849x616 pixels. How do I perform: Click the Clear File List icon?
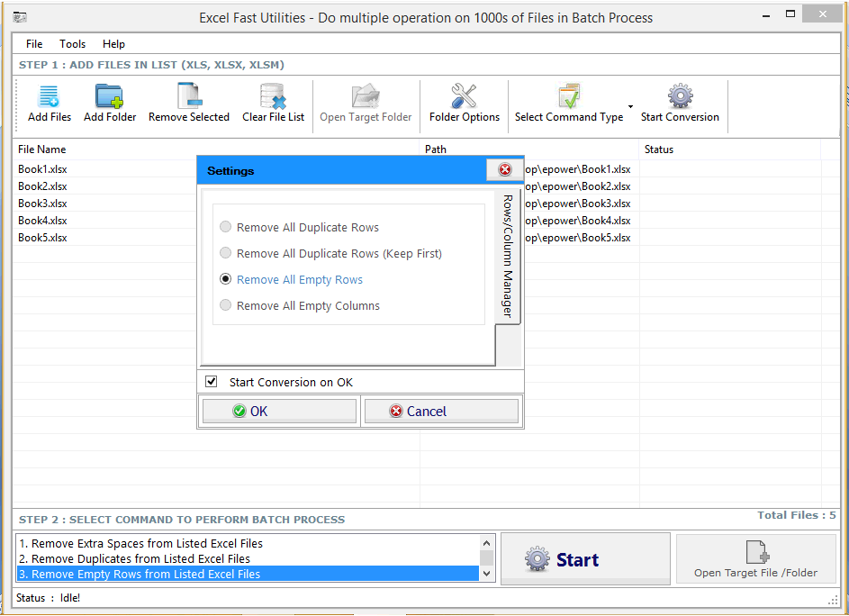point(272,97)
